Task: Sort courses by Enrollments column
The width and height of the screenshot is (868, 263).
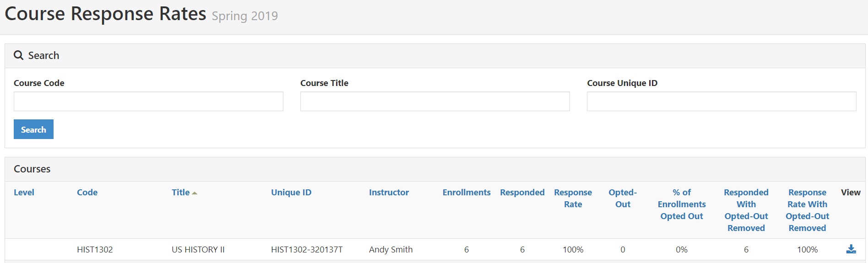Action: (467, 193)
